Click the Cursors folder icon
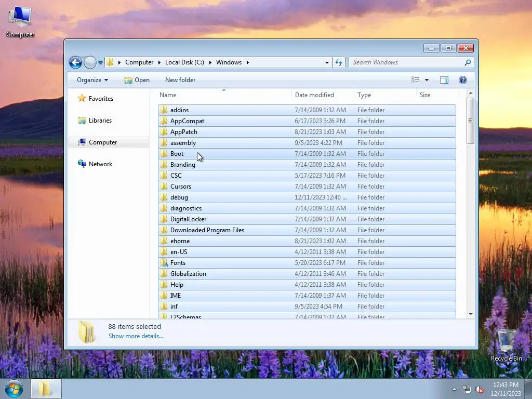This screenshot has width=532, height=399. 164,187
